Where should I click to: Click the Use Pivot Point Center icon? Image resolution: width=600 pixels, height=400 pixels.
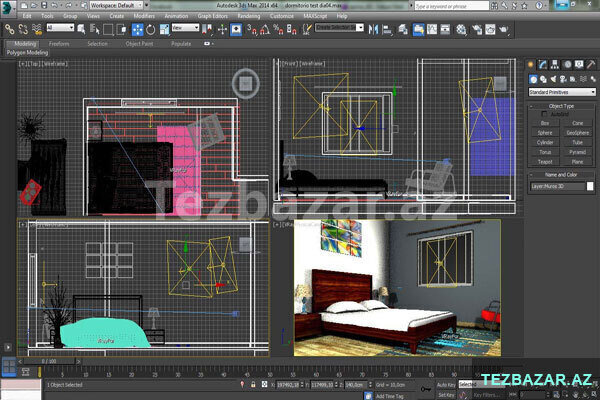click(x=207, y=29)
